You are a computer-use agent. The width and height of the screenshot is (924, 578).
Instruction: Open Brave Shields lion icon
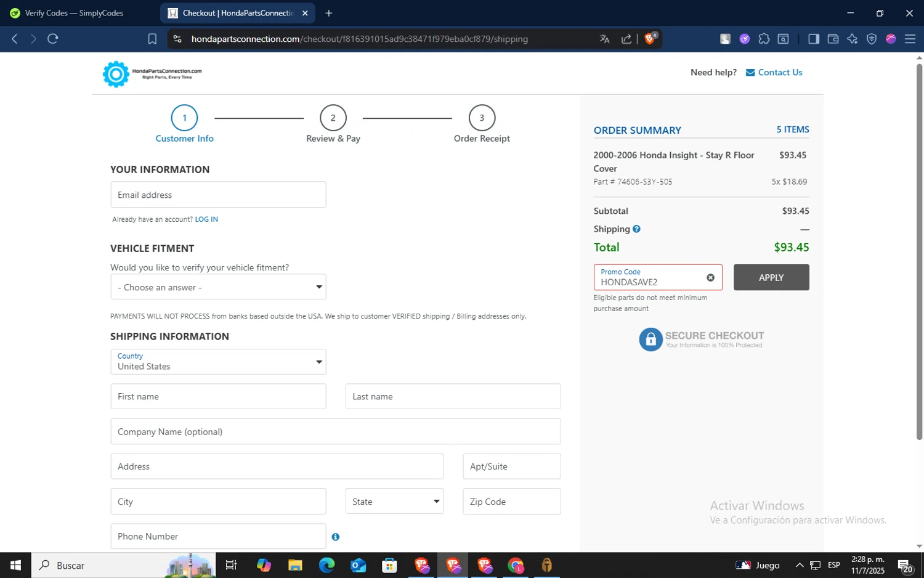(650, 38)
